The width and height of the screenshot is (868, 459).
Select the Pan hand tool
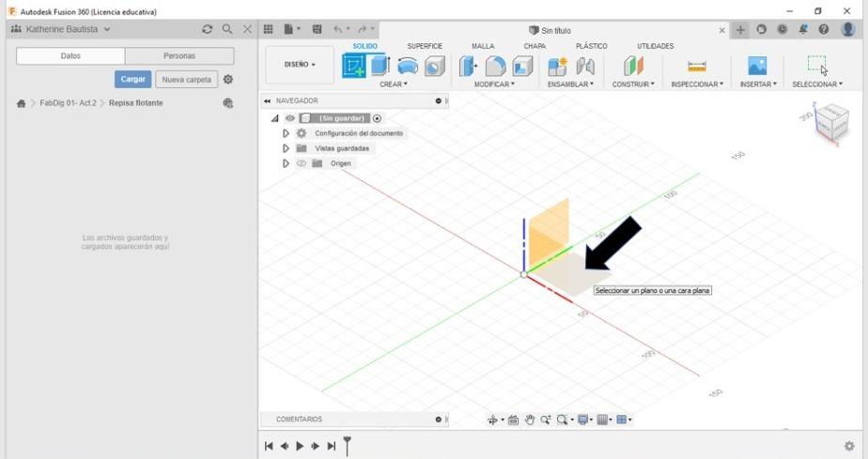coord(530,421)
